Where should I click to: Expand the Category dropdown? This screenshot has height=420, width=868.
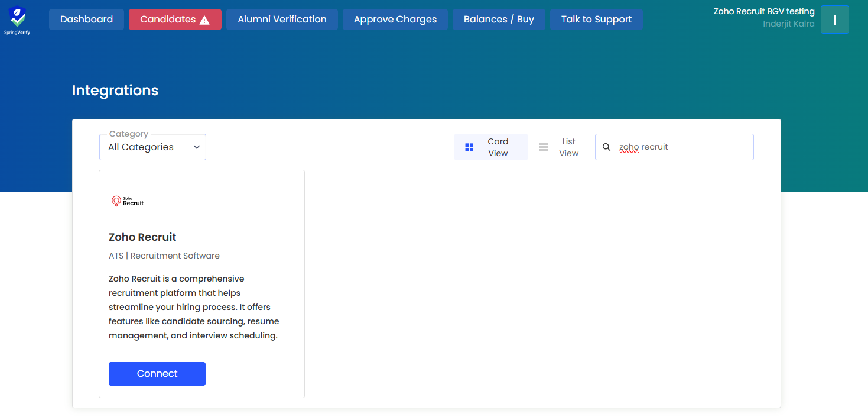click(x=152, y=147)
